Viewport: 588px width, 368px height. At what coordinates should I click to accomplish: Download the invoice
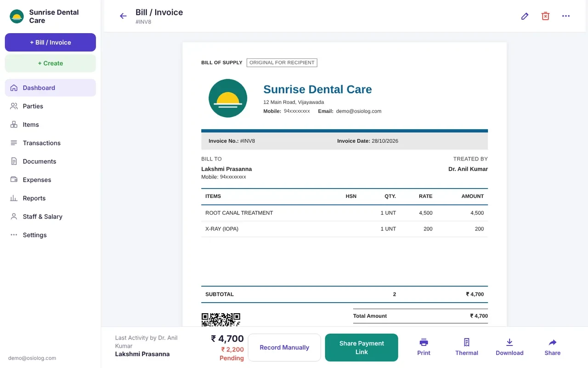(509, 347)
